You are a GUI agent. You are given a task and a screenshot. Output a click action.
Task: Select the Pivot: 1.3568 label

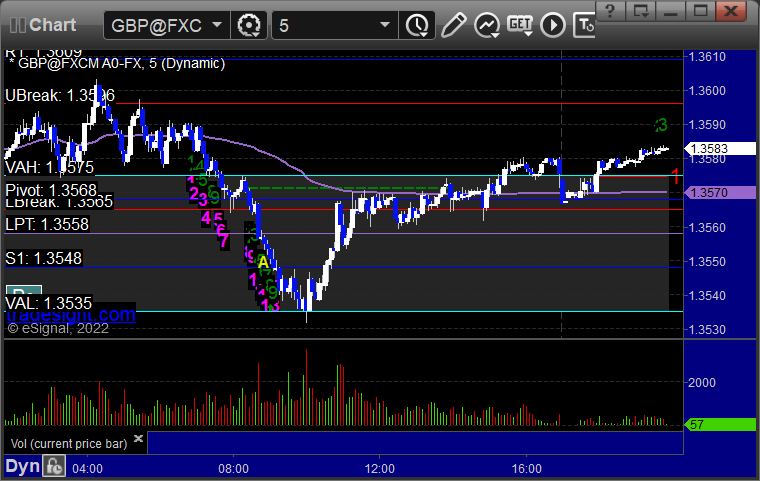pyautogui.click(x=51, y=190)
